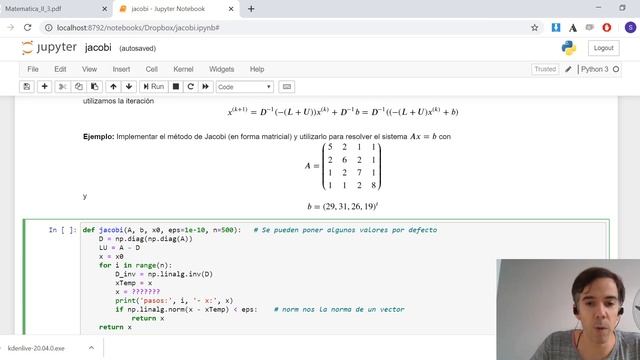
Task: Click the Logout button
Action: pos(603,48)
